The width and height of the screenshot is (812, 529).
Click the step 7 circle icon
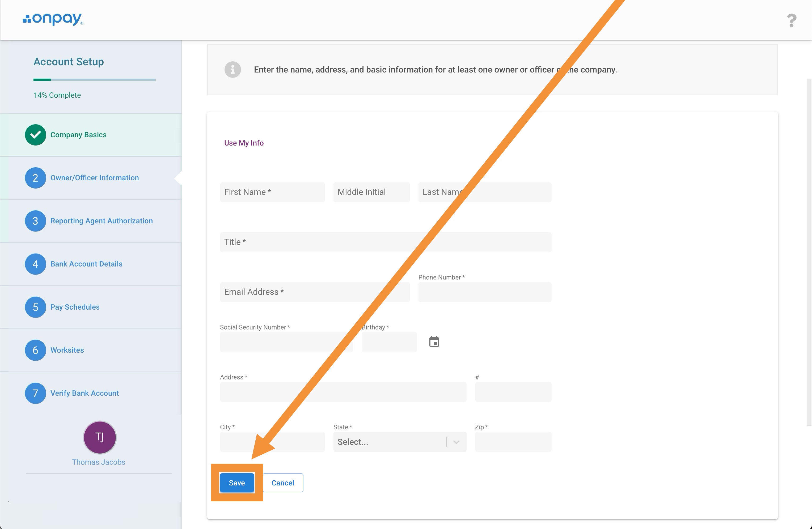click(36, 393)
